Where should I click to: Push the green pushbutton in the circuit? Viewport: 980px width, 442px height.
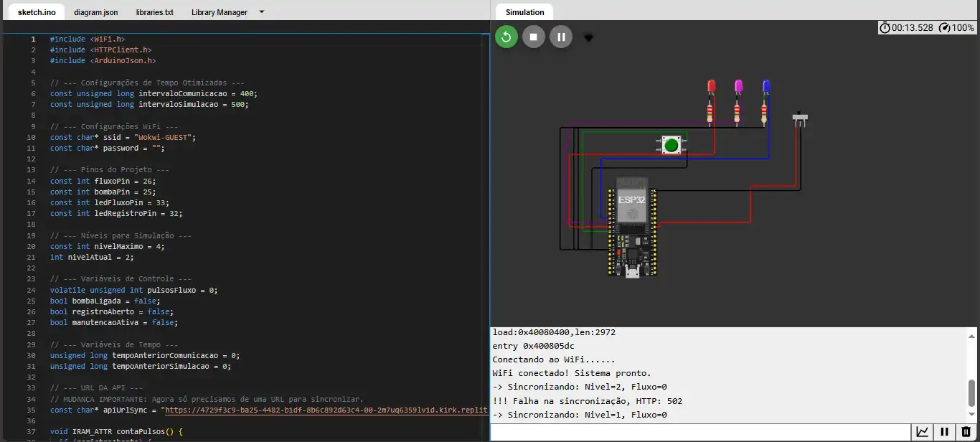[671, 146]
